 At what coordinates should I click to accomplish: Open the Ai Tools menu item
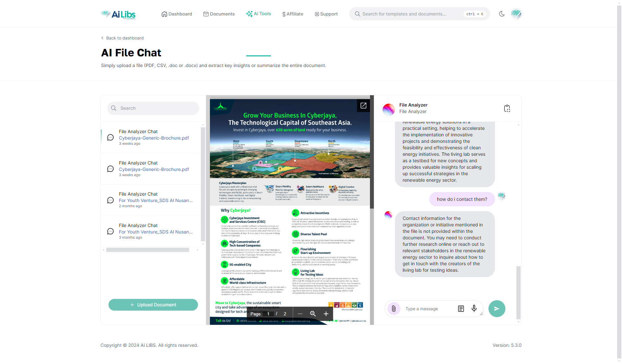pyautogui.click(x=259, y=14)
